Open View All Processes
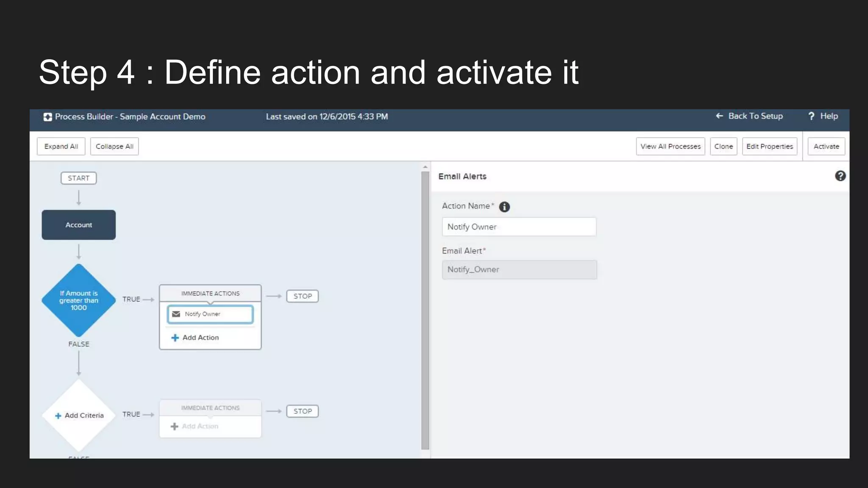Screen dimensions: 868x488 coord(670,146)
